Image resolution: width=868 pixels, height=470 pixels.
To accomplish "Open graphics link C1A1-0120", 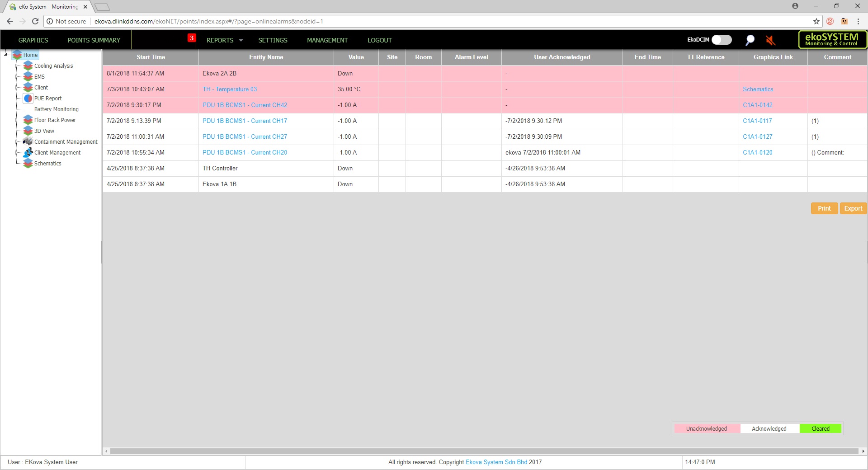I will [x=758, y=152].
